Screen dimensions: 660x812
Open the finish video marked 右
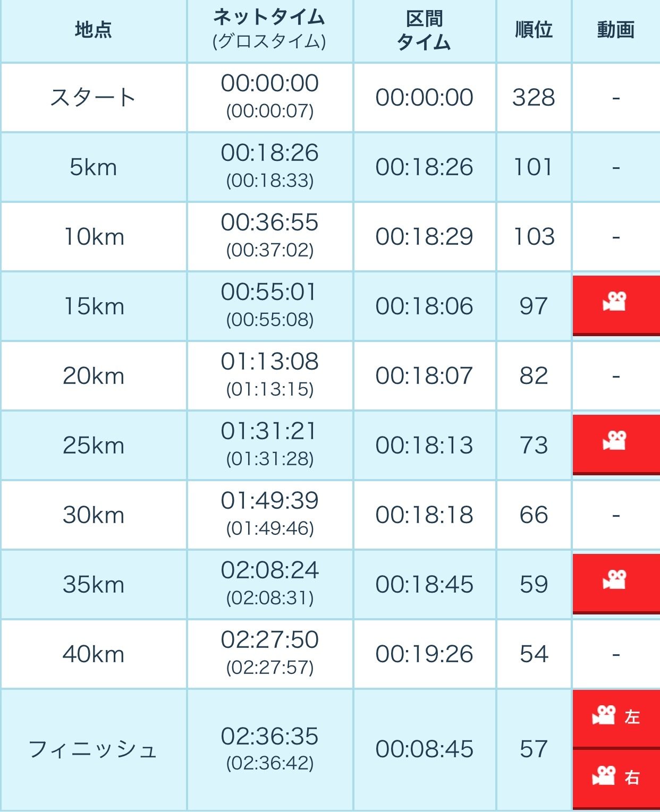616,779
